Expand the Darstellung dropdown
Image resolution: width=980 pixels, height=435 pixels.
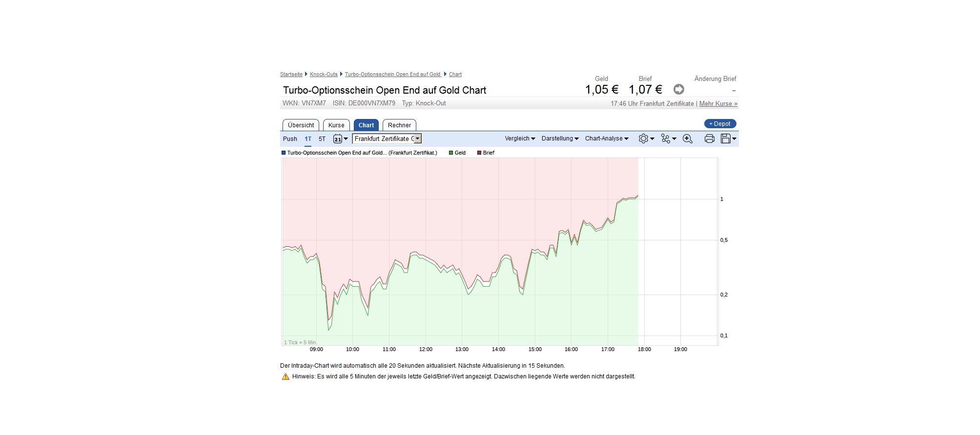click(x=560, y=138)
